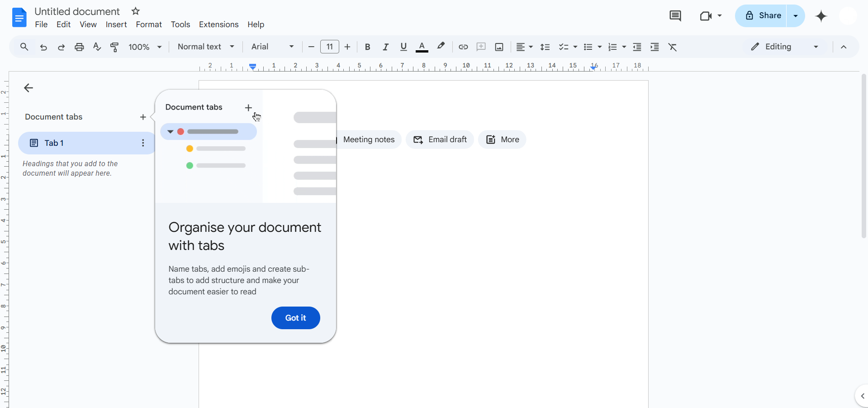The image size is (868, 408).
Task: Toggle bold formatting
Action: click(x=367, y=47)
